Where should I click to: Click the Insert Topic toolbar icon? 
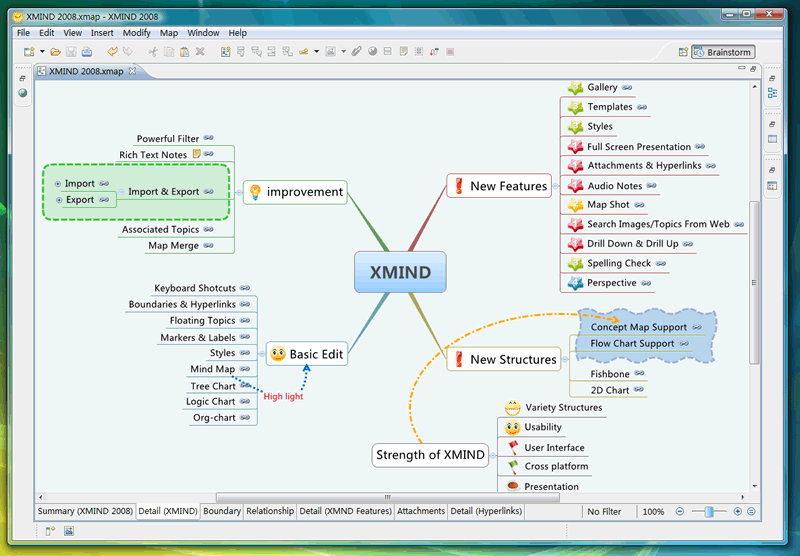[241, 52]
